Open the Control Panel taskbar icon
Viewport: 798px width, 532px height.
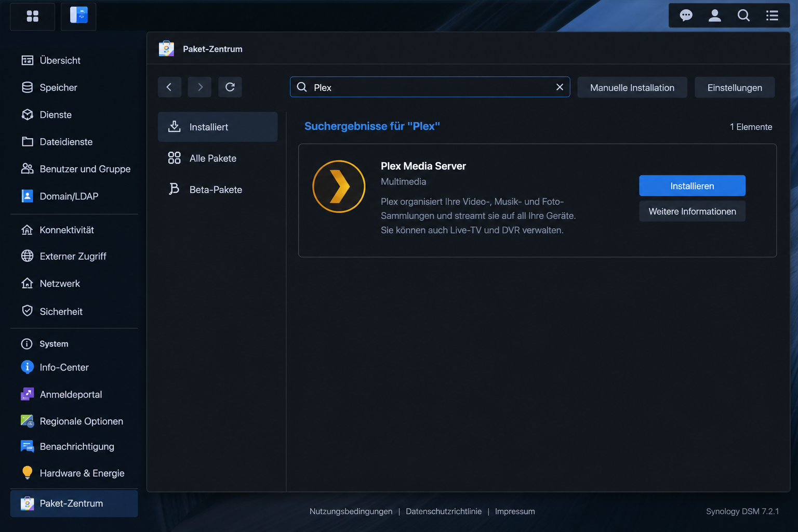click(x=78, y=16)
